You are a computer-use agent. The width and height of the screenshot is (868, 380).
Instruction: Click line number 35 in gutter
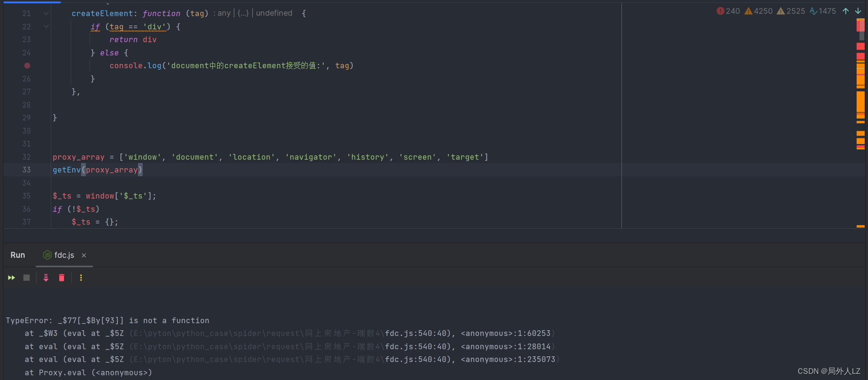tap(27, 196)
